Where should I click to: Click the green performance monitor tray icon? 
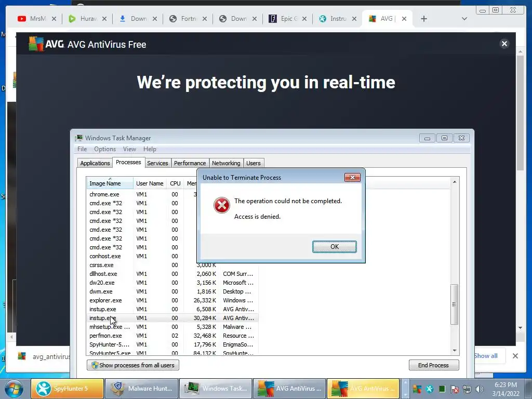(x=442, y=389)
